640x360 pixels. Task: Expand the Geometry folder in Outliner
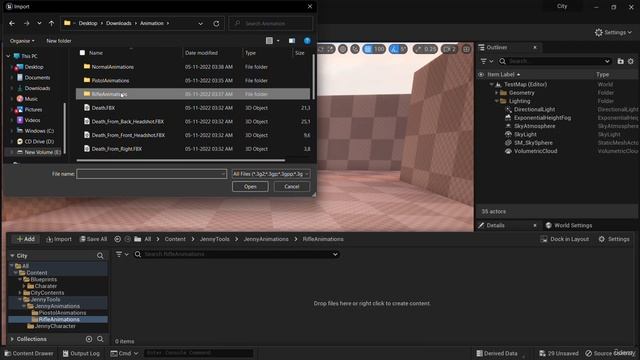497,93
